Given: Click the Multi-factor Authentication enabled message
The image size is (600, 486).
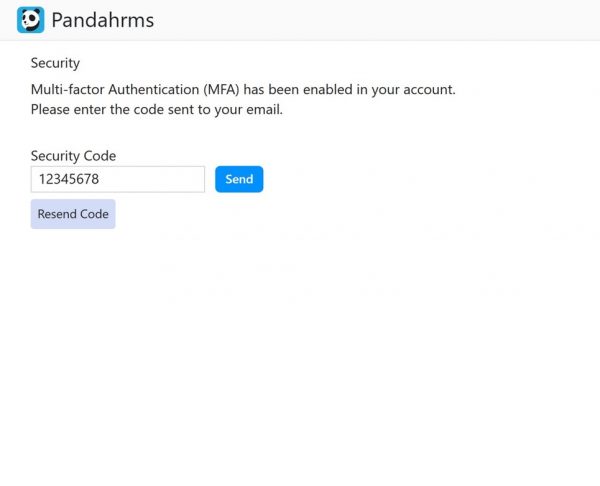Looking at the screenshot, I should point(243,89).
